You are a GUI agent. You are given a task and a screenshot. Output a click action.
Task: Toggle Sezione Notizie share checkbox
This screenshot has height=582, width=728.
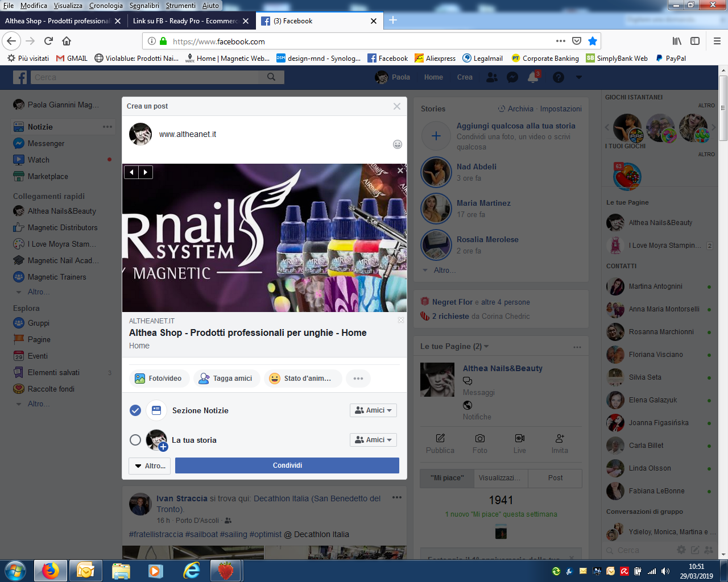click(x=135, y=410)
